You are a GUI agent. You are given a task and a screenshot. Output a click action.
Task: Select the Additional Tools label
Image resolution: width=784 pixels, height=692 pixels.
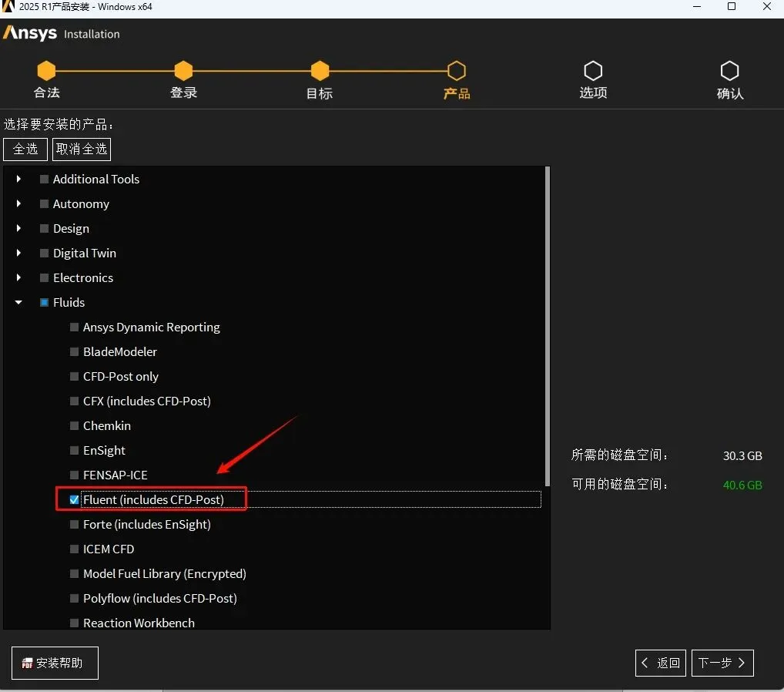[96, 179]
